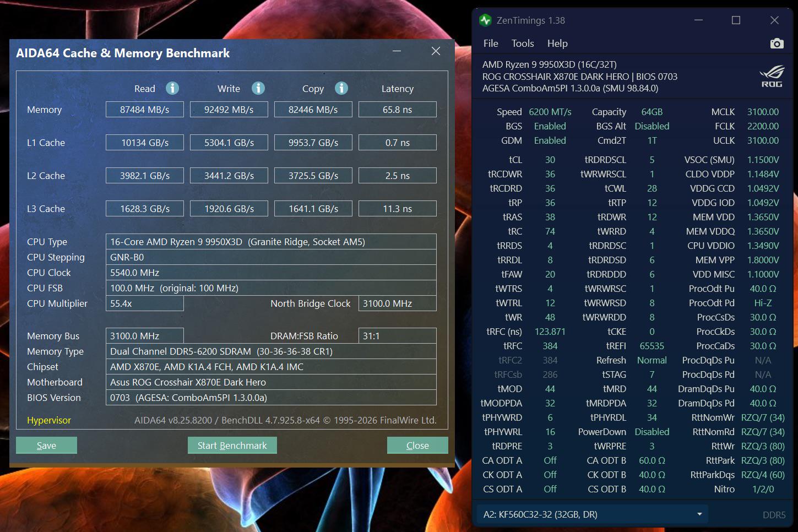
Task: Click the info icon next to Copy
Action: pos(341,88)
